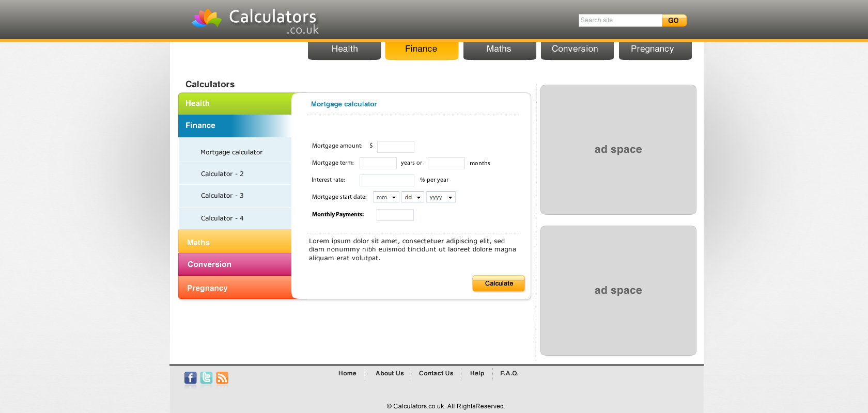The height and width of the screenshot is (413, 868).
Task: Expand the day (dd) dropdown
Action: [412, 197]
